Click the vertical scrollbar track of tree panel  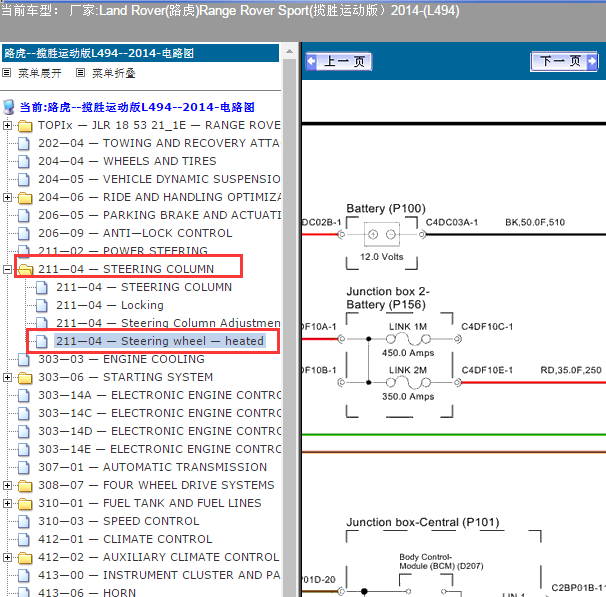289,328
